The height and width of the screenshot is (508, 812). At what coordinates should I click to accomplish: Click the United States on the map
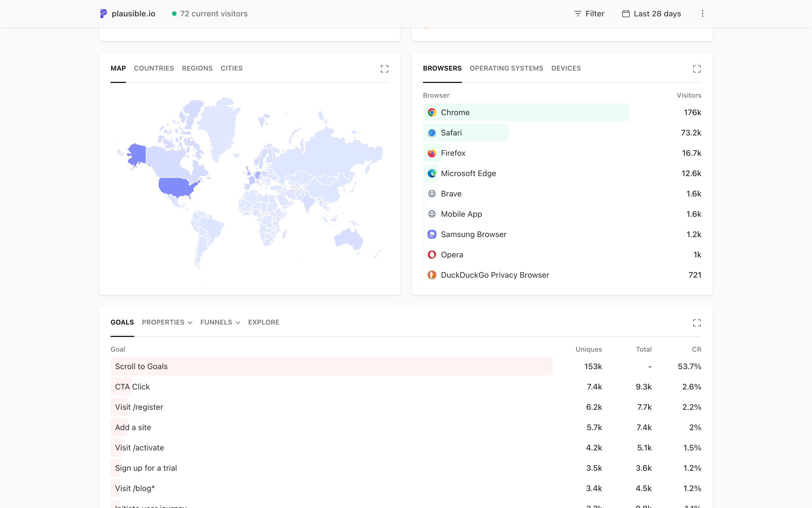(176, 187)
